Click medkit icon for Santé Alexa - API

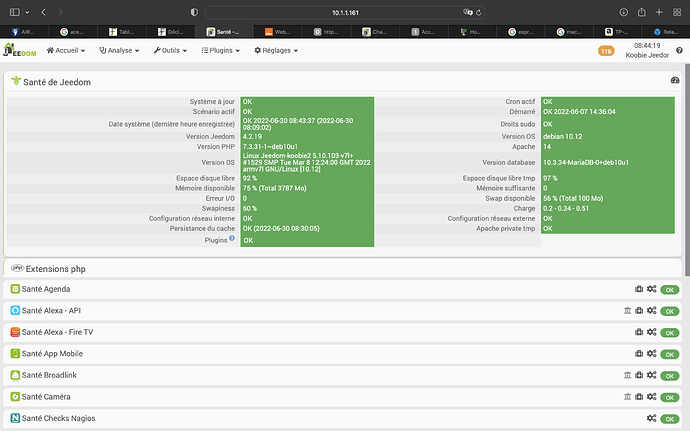(x=639, y=310)
